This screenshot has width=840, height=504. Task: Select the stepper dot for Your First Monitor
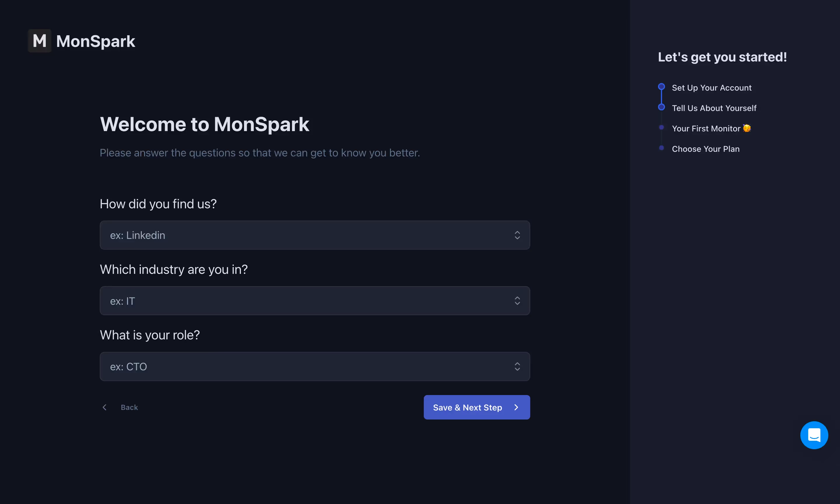[x=661, y=127]
